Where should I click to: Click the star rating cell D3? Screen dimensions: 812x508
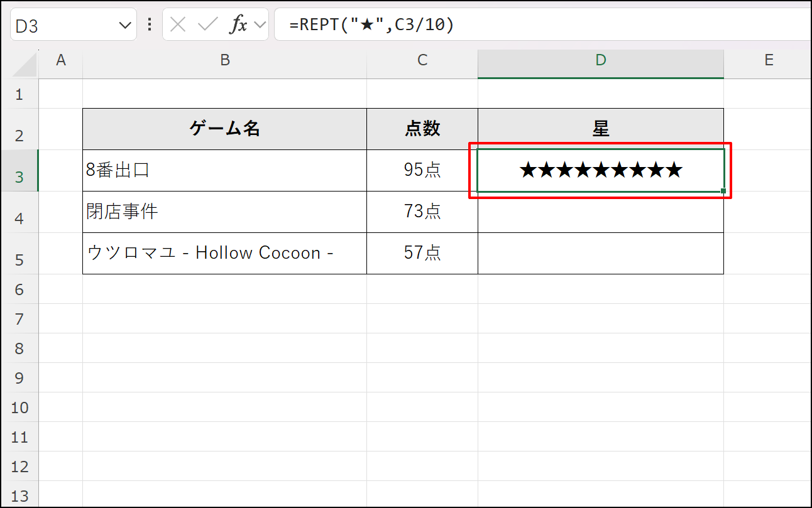600,170
